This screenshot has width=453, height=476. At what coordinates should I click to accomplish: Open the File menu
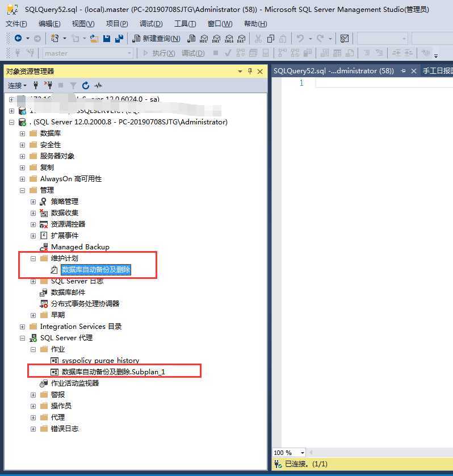pyautogui.click(x=16, y=24)
